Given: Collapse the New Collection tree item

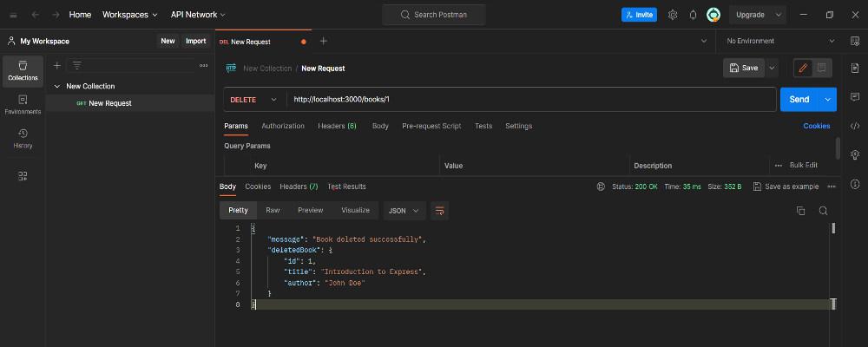Looking at the screenshot, I should 57,86.
